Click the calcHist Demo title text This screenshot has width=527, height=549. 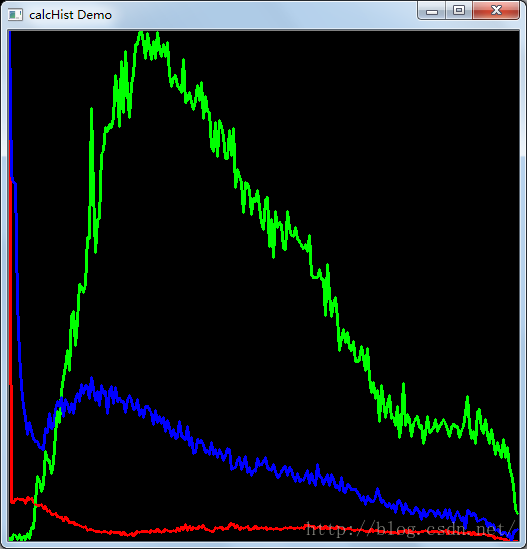[70, 15]
